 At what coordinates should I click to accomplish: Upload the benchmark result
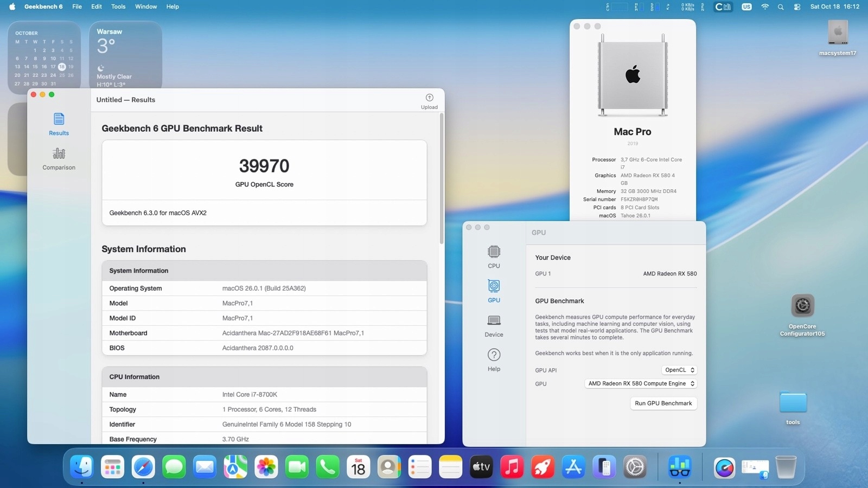[x=429, y=101]
